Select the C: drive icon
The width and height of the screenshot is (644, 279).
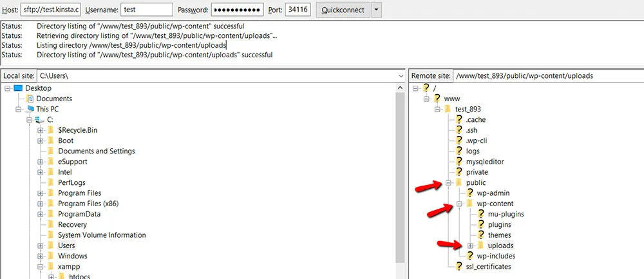click(40, 120)
